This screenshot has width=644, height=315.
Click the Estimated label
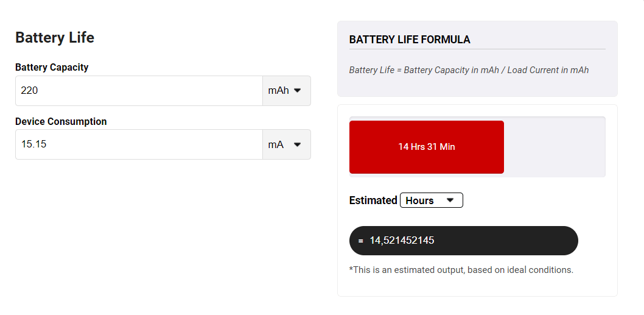point(373,200)
